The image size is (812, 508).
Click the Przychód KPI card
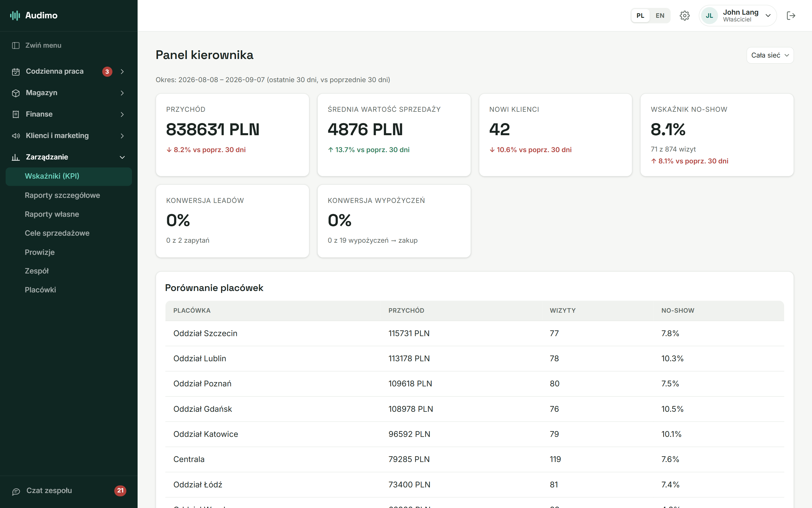pos(232,135)
